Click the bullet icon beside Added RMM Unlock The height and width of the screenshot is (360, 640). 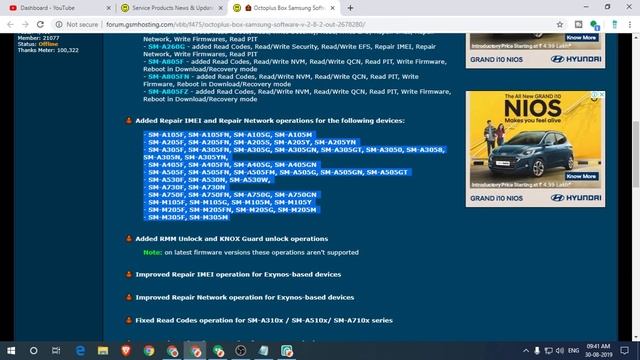pos(129,238)
